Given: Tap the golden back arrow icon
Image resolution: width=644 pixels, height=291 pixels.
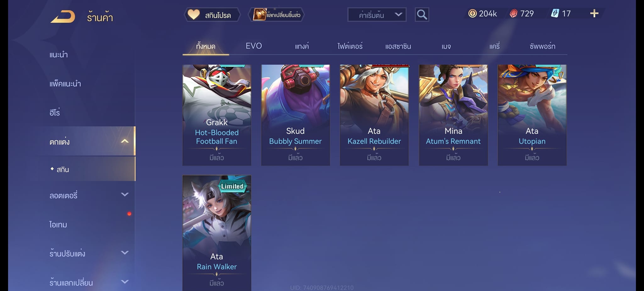Looking at the screenshot, I should coord(63,17).
